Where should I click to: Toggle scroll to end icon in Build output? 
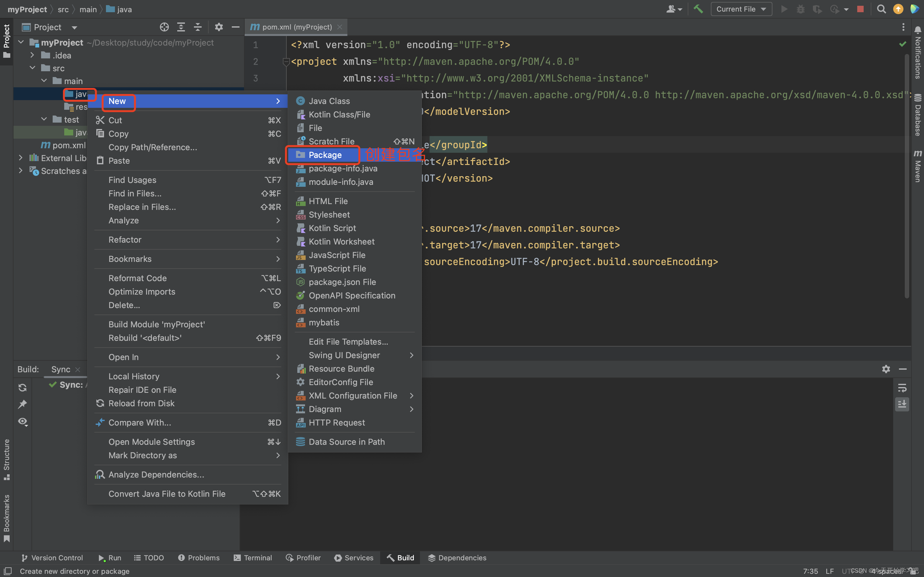point(902,404)
